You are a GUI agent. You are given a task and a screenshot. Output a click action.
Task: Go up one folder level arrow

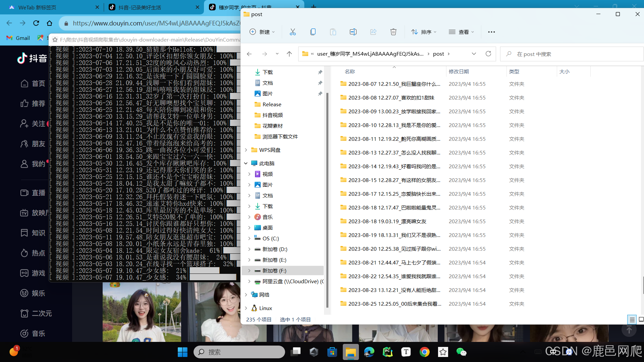pyautogui.click(x=289, y=54)
